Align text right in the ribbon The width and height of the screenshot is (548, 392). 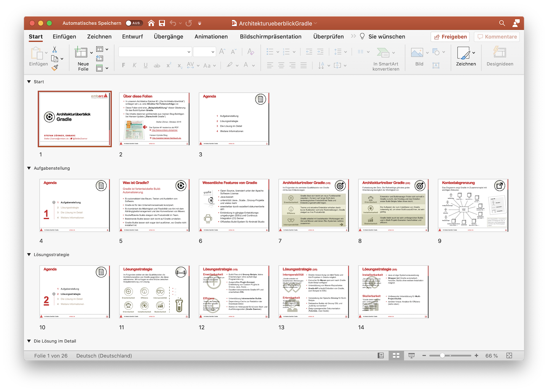coord(292,65)
